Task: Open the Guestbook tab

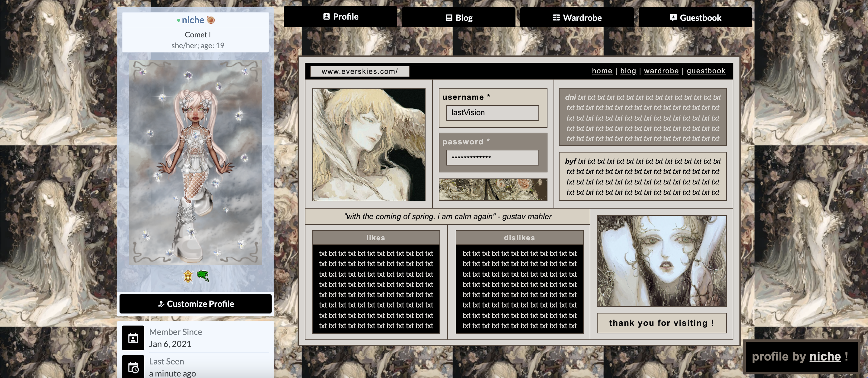Action: tap(695, 17)
